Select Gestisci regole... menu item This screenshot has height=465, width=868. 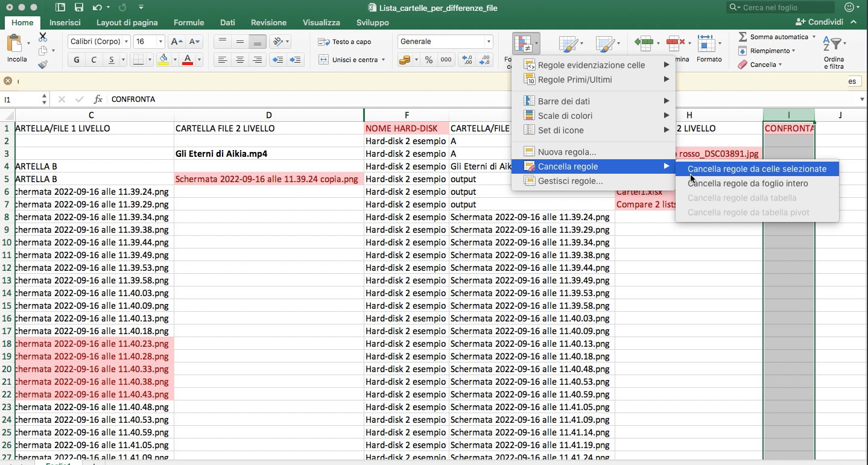pyautogui.click(x=594, y=181)
